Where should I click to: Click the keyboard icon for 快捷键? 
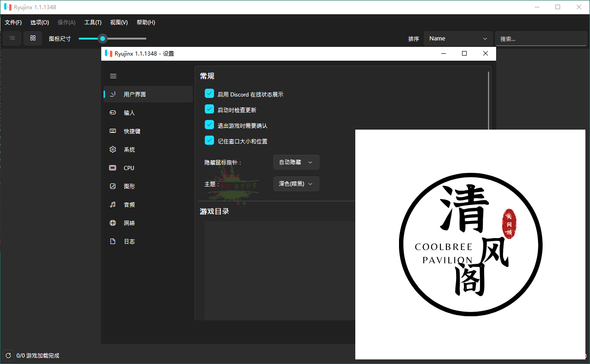113,131
